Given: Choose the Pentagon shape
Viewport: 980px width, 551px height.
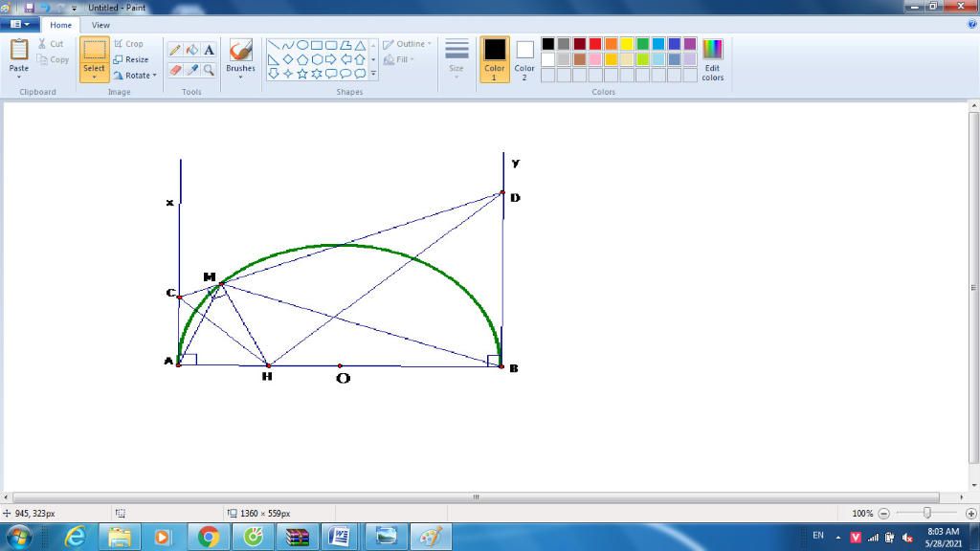Looking at the screenshot, I should coord(301,59).
